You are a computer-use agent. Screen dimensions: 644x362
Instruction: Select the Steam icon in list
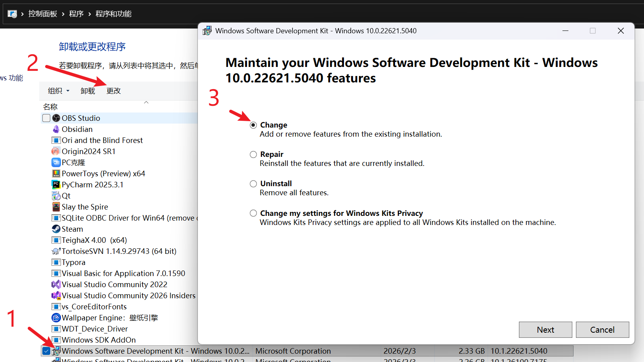point(56,229)
